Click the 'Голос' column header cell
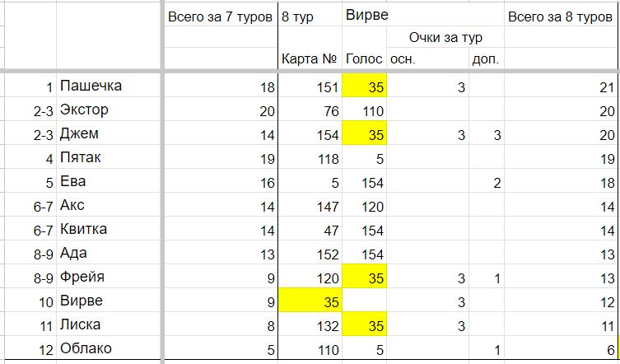 364,58
